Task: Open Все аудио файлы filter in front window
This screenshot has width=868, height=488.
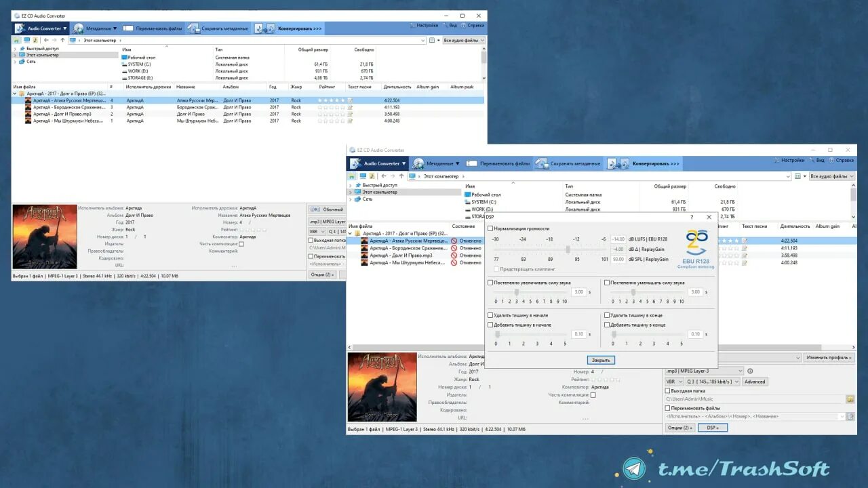Action: pos(832,176)
